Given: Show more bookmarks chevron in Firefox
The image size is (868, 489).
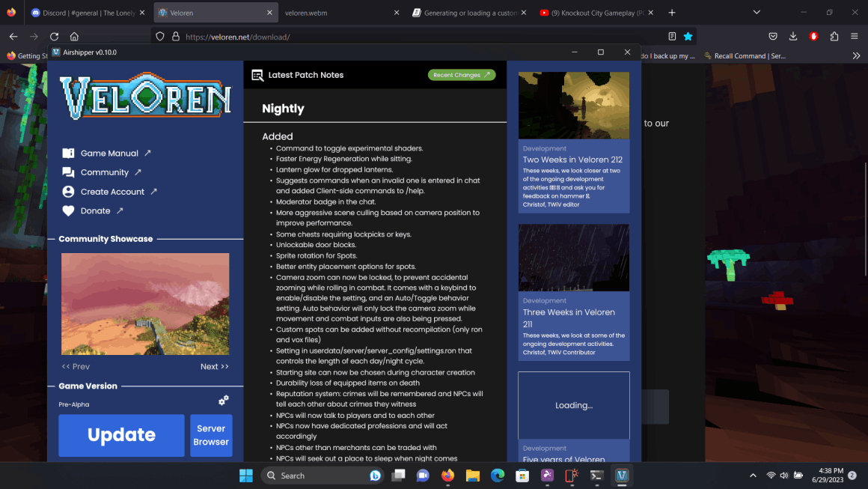Looking at the screenshot, I should tap(856, 56).
